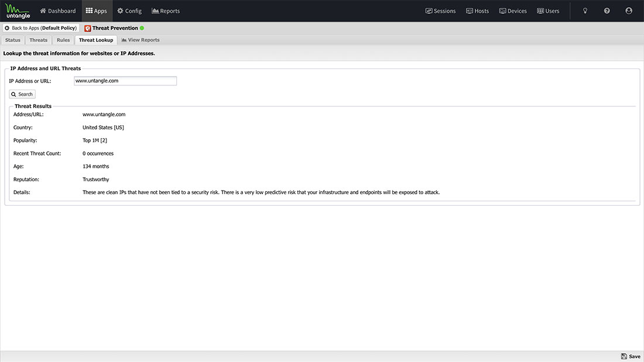This screenshot has height=362, width=644.
Task: View Users list
Action: tap(548, 11)
